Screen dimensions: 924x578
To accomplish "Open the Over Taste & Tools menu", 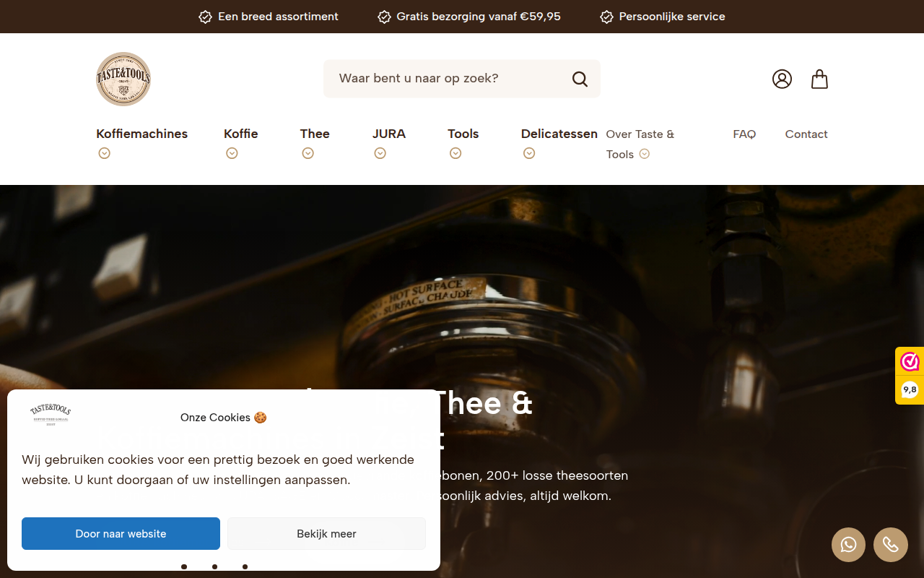I will pos(640,144).
